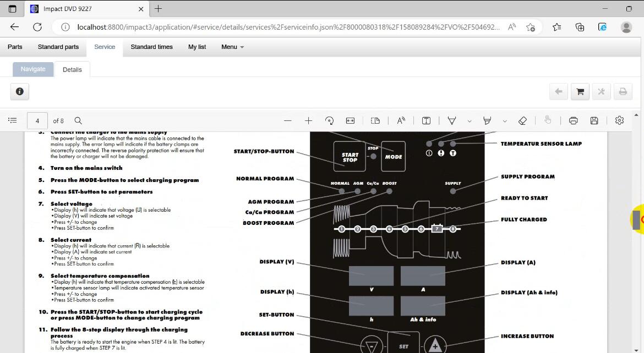This screenshot has width=644, height=353.
Task: Toggle the PDF page view layout
Action: coord(375,120)
